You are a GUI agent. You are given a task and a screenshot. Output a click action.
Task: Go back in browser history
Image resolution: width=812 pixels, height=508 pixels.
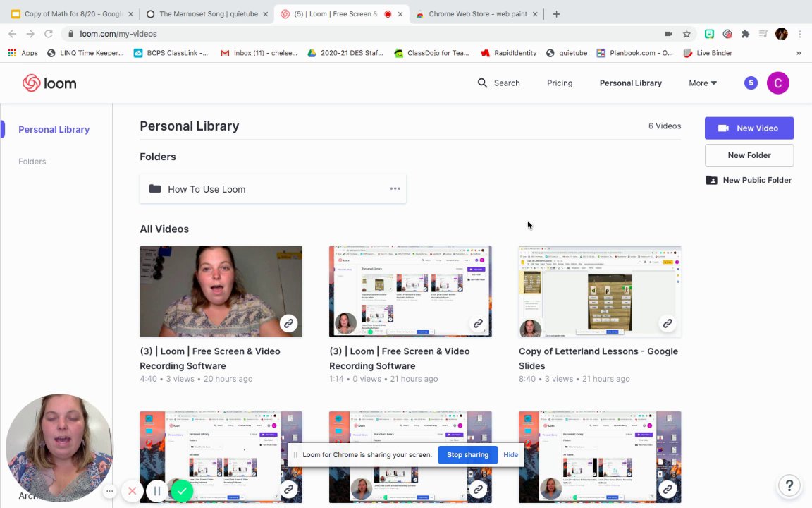click(13, 34)
